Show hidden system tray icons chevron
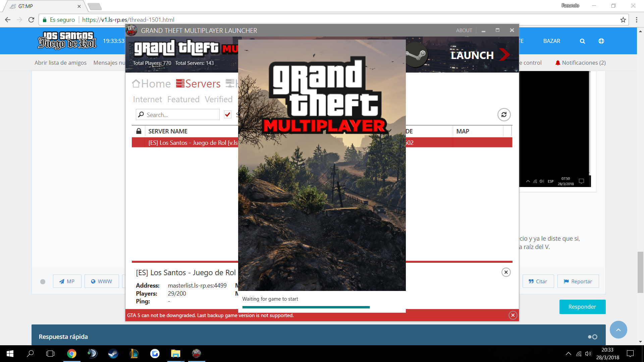 pos(568,354)
